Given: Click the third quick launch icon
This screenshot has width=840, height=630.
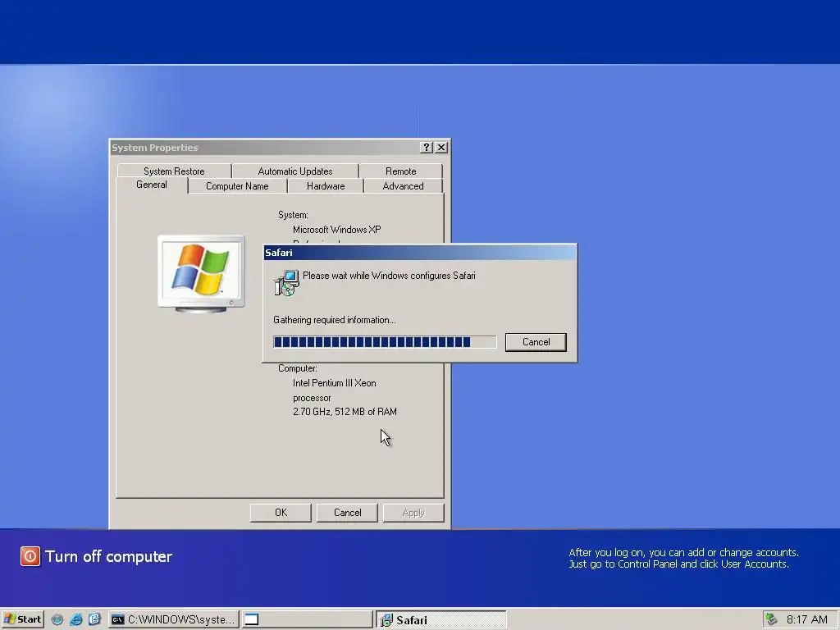Looking at the screenshot, I should pyautogui.click(x=94, y=619).
